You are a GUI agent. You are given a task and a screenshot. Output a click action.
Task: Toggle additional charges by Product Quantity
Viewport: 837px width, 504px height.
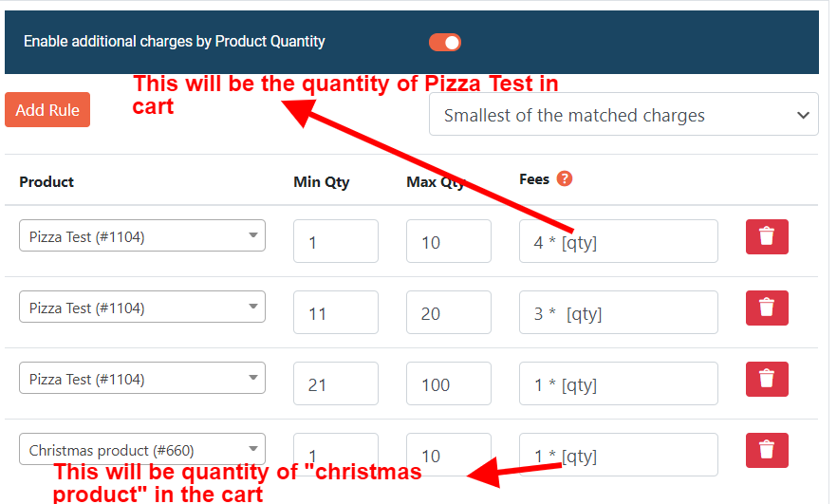click(x=445, y=42)
